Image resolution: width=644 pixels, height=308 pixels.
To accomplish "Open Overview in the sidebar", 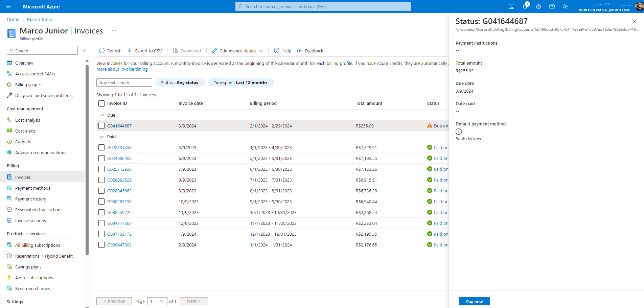I will (24, 63).
